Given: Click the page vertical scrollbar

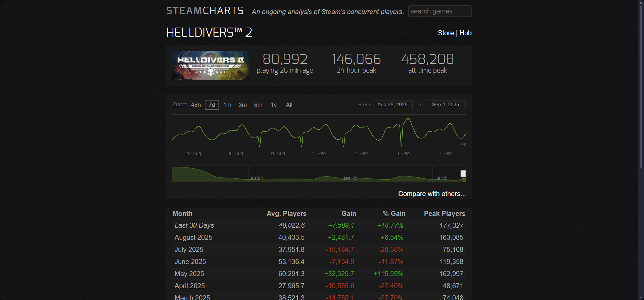Looking at the screenshot, I should [x=641, y=87].
